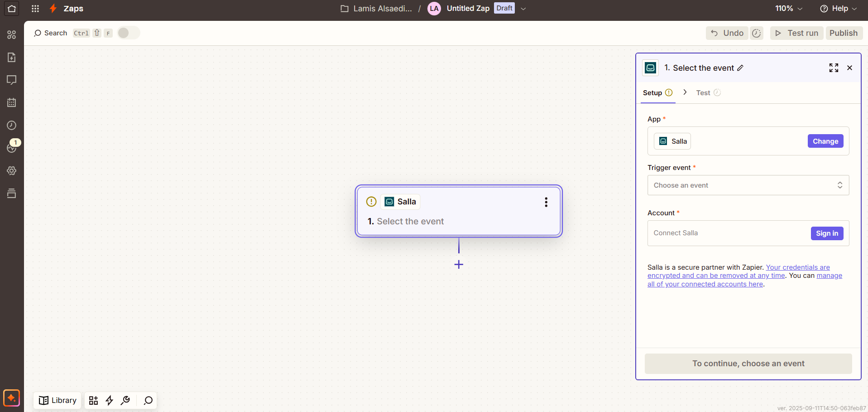The image size is (868, 412).
Task: Publish the Zap
Action: pos(844,33)
